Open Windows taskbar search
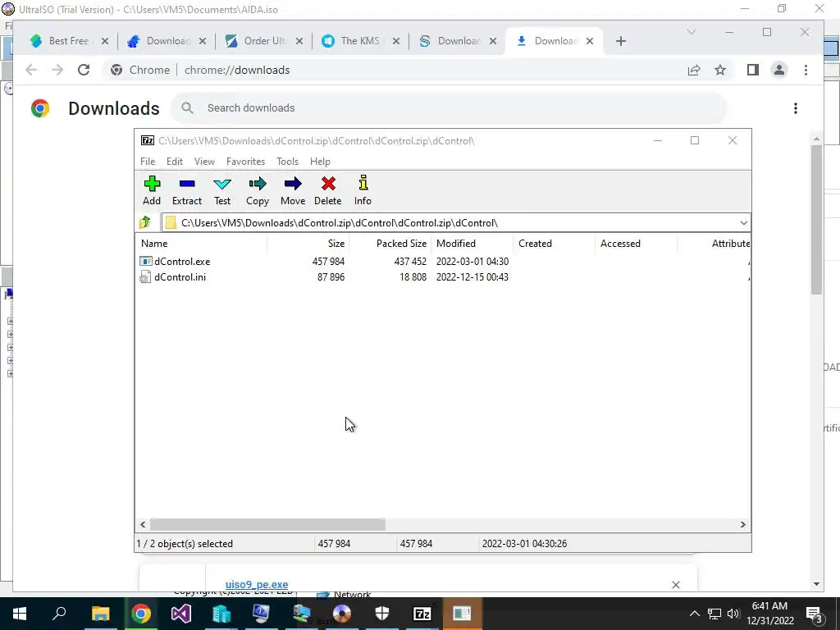This screenshot has height=630, width=840. (59, 614)
